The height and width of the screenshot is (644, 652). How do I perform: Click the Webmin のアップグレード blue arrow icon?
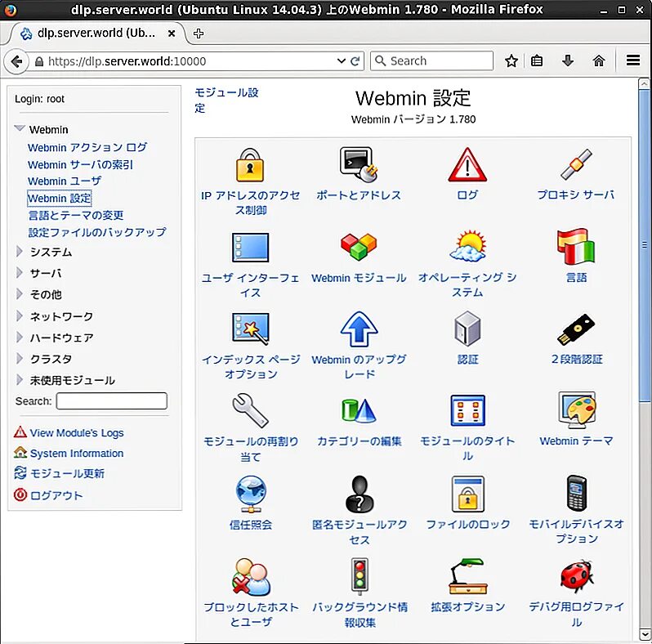coord(359,329)
